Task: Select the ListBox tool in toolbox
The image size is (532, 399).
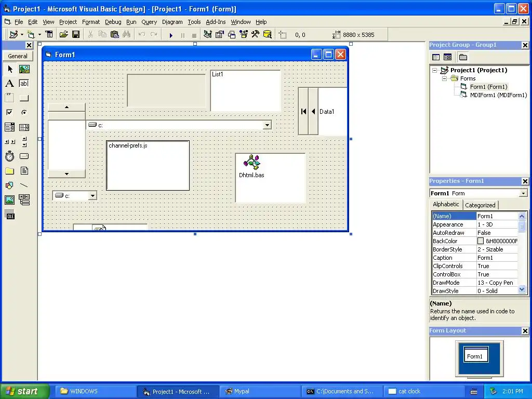Action: (x=24, y=127)
